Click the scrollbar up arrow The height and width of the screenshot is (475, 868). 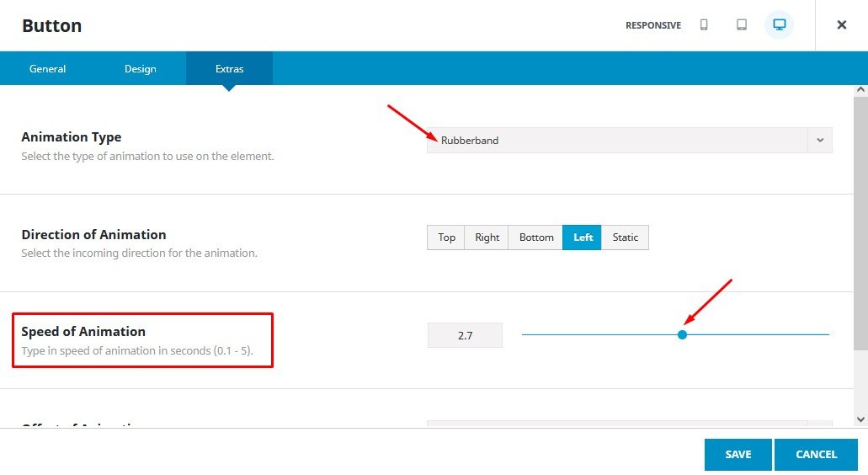coord(860,90)
